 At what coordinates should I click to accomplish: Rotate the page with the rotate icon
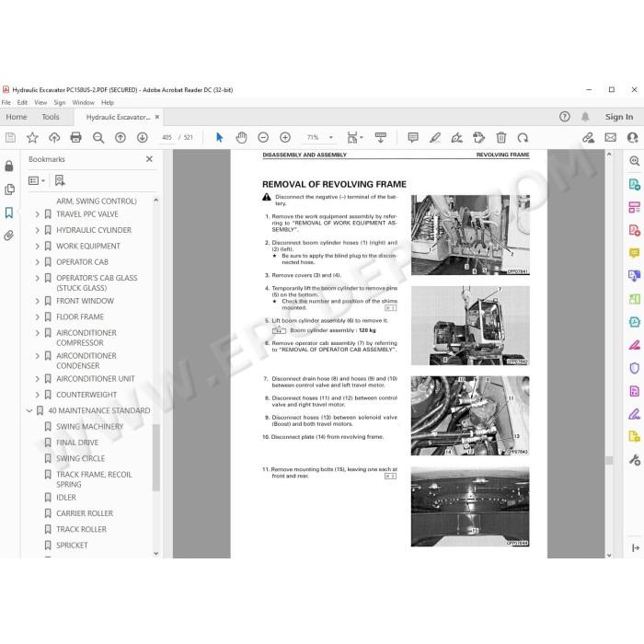(x=523, y=138)
